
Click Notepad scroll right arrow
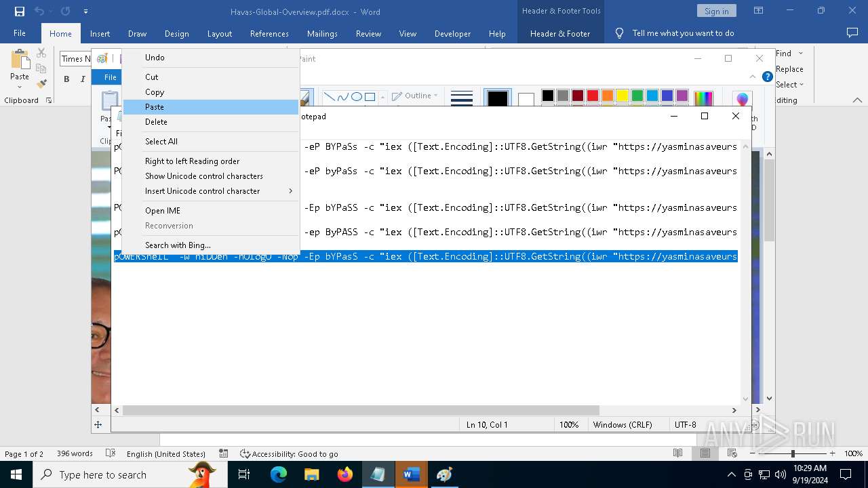coord(734,410)
